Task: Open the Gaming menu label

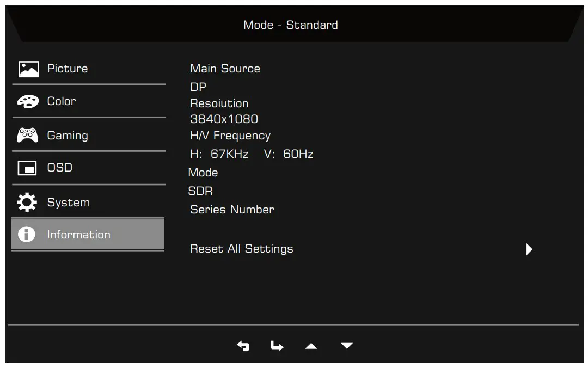Action: 68,136
